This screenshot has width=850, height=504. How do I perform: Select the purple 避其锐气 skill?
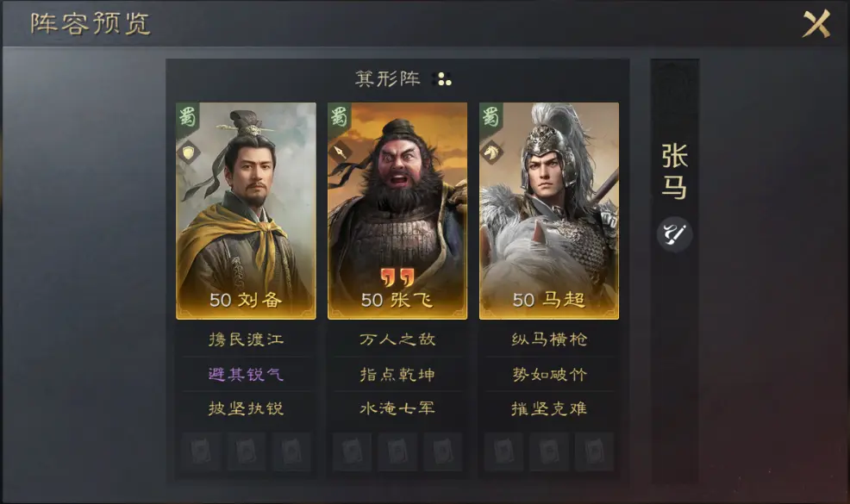[246, 374]
